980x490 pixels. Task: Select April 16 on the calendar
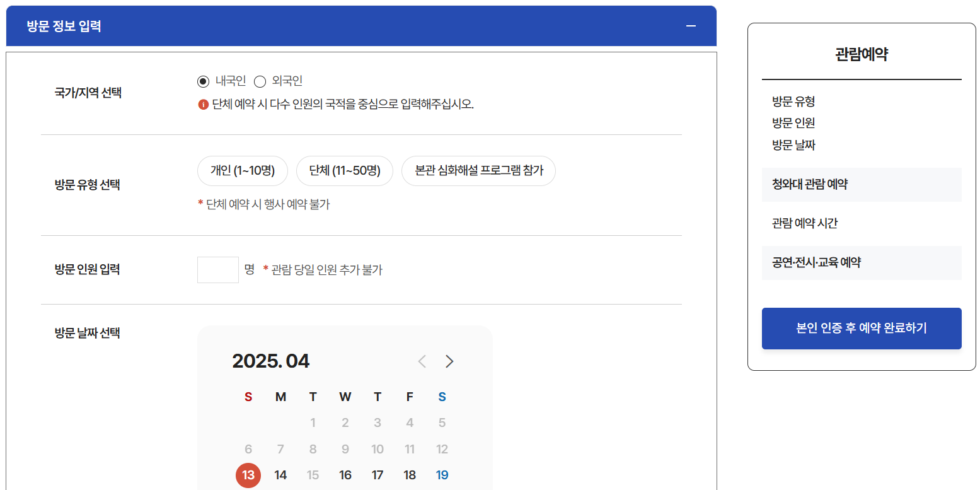coord(345,475)
